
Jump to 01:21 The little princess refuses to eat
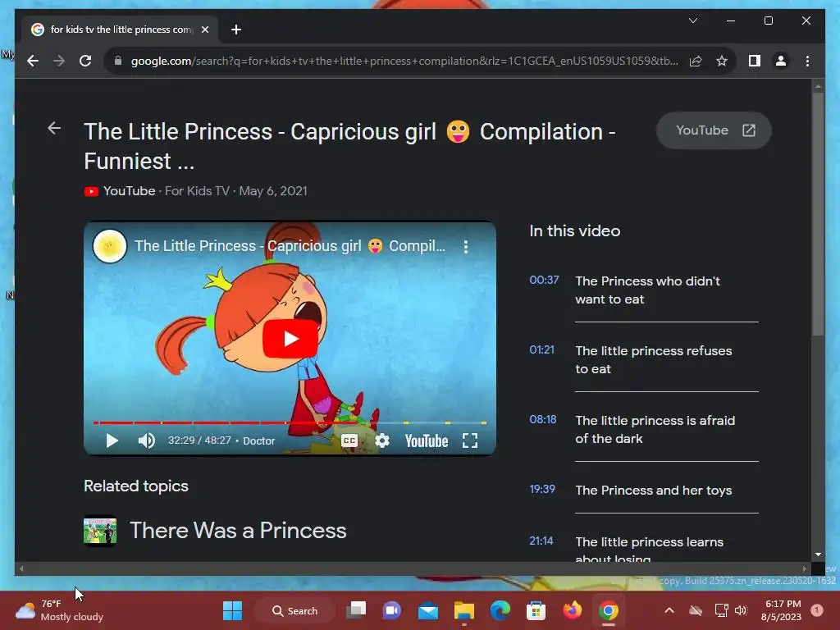pos(644,359)
